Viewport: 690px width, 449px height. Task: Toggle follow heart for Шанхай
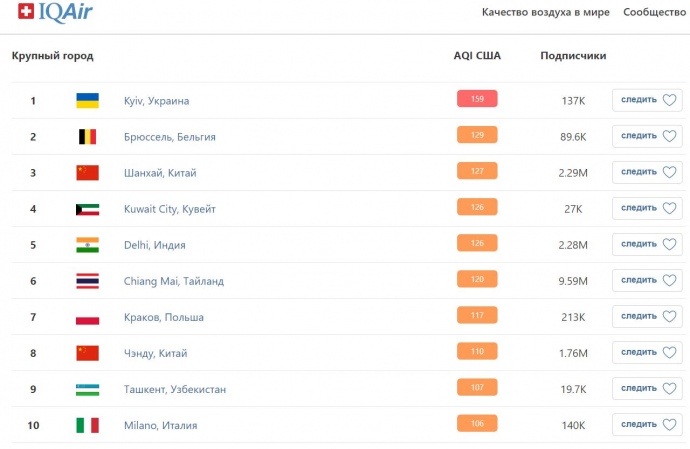(670, 172)
